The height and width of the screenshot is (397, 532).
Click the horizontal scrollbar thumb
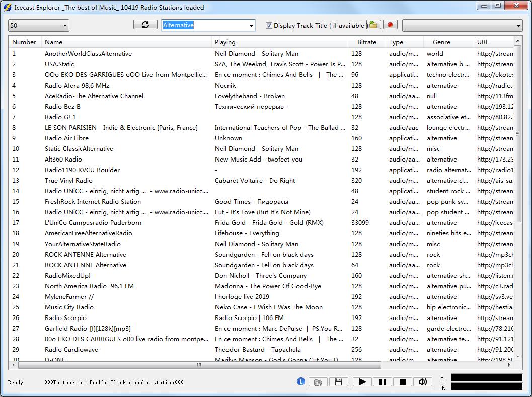pyautogui.click(x=199, y=365)
